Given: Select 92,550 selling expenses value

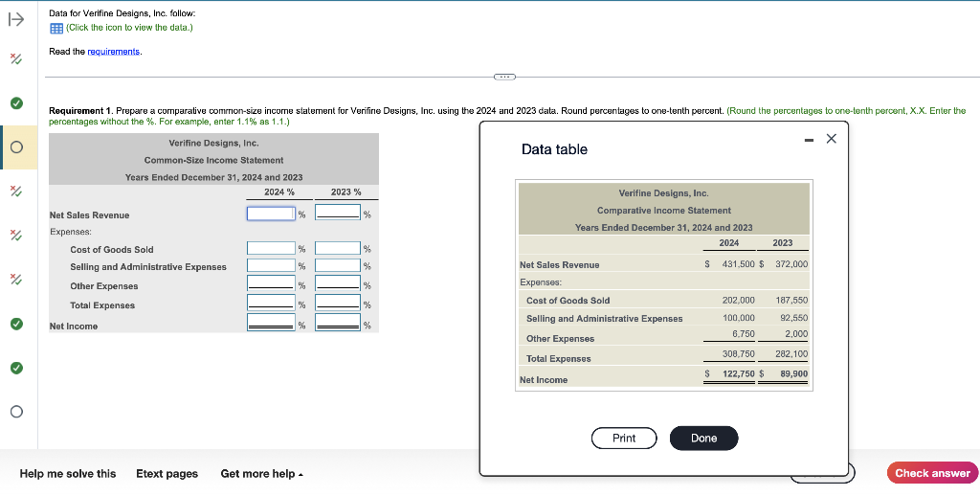Looking at the screenshot, I should (x=793, y=318).
